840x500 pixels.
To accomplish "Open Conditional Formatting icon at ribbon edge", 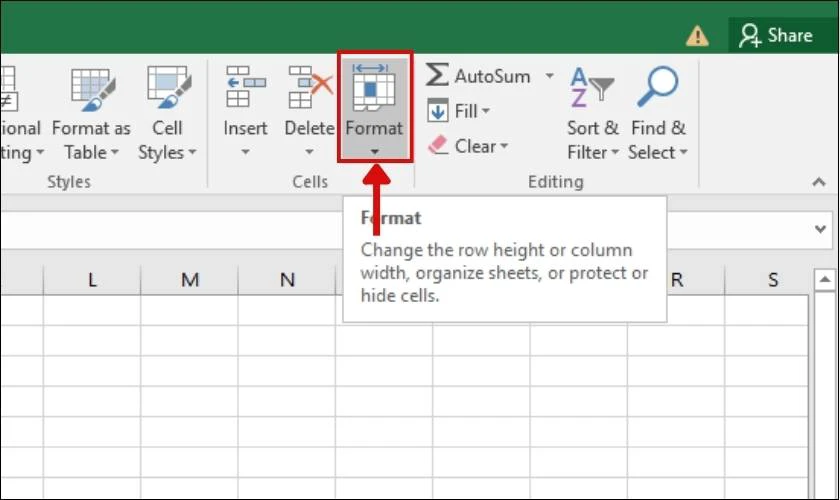I will click(x=9, y=88).
